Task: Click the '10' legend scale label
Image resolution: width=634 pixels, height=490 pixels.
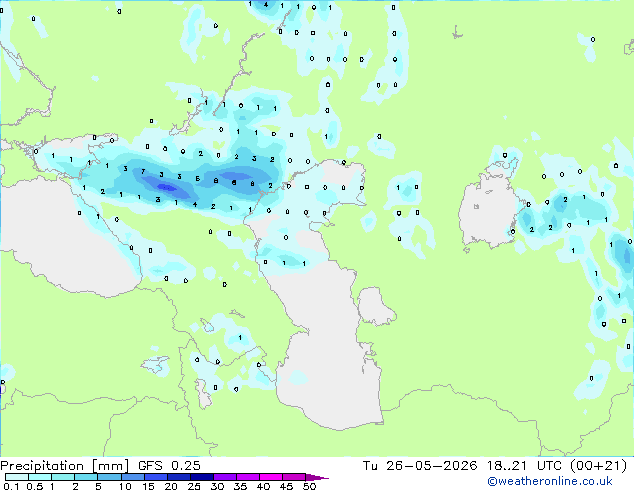Action: point(125,486)
